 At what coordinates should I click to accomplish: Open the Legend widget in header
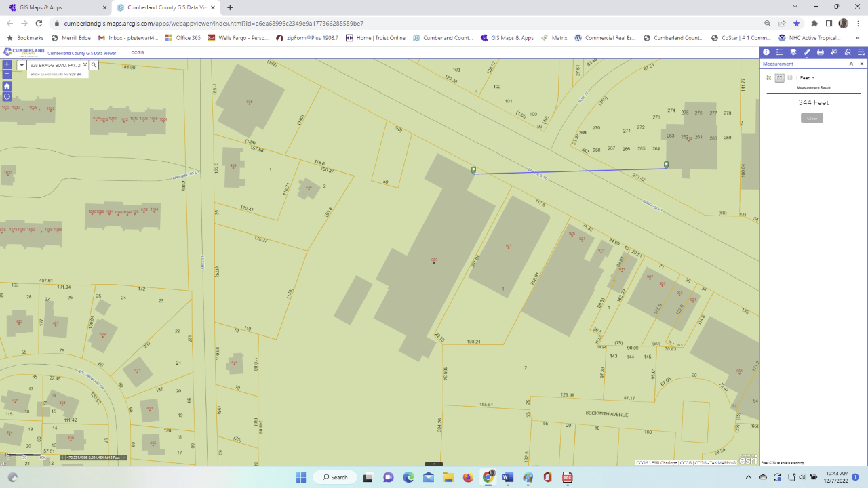click(780, 52)
